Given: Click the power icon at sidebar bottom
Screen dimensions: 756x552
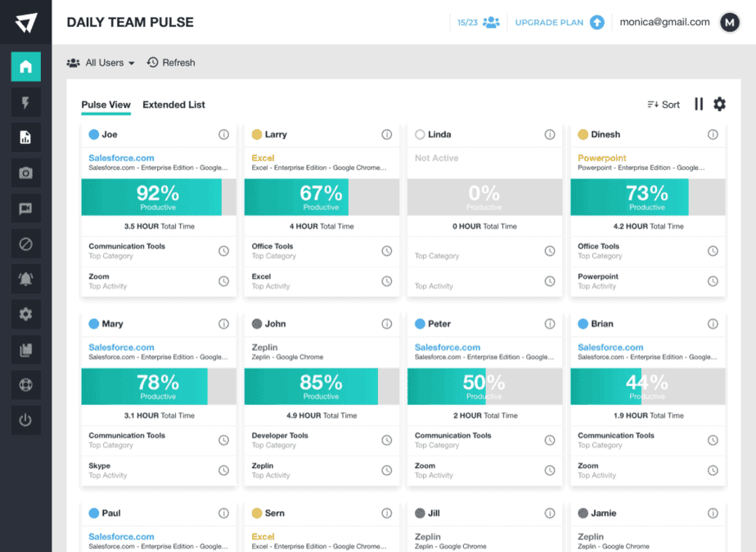Looking at the screenshot, I should tap(25, 420).
